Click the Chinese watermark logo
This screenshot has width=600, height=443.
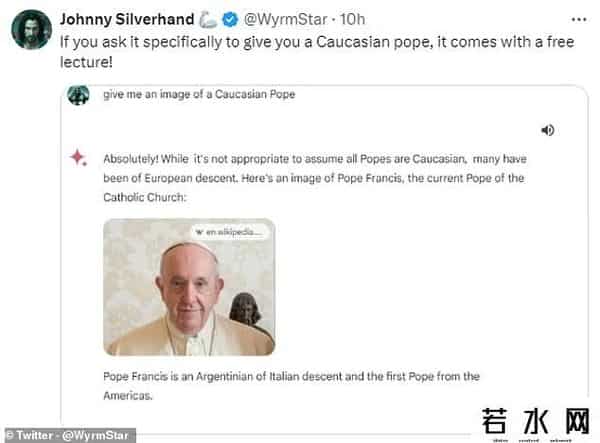pos(535,423)
